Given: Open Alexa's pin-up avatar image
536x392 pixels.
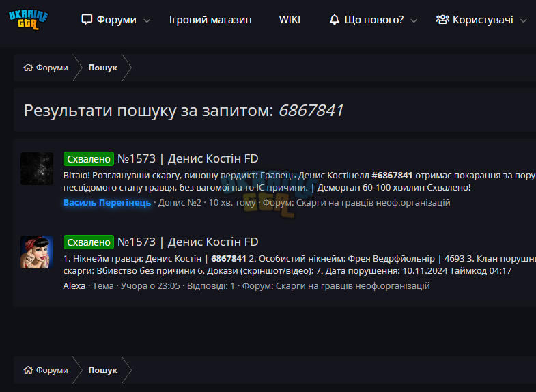Looking at the screenshot, I should click(37, 252).
